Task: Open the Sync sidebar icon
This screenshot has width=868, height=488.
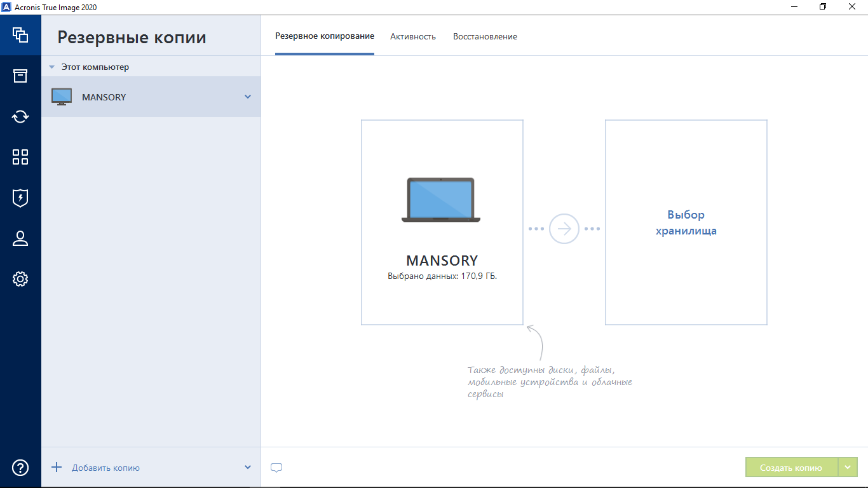Action: click(20, 116)
